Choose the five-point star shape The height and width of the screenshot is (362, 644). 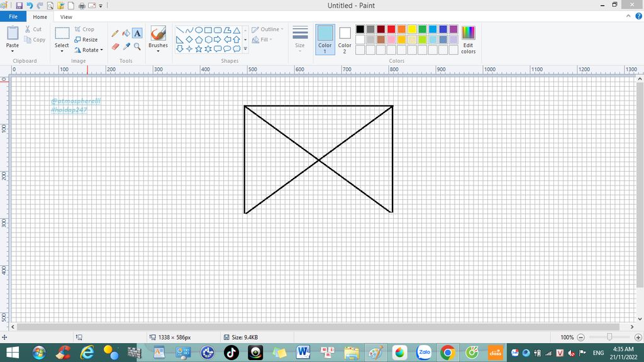click(199, 48)
